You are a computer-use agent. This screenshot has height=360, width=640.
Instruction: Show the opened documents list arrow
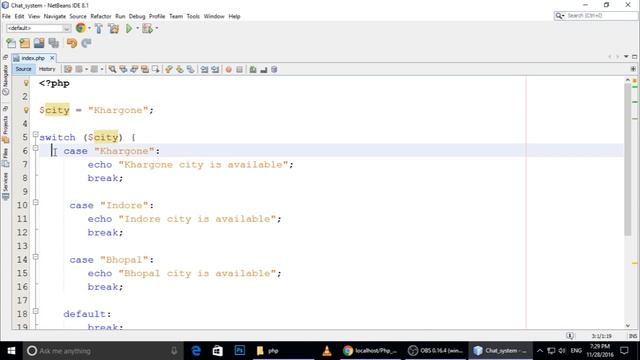point(626,57)
